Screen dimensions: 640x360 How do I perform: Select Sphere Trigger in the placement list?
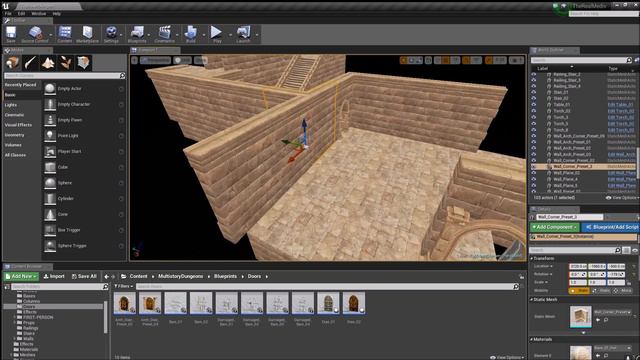84,246
